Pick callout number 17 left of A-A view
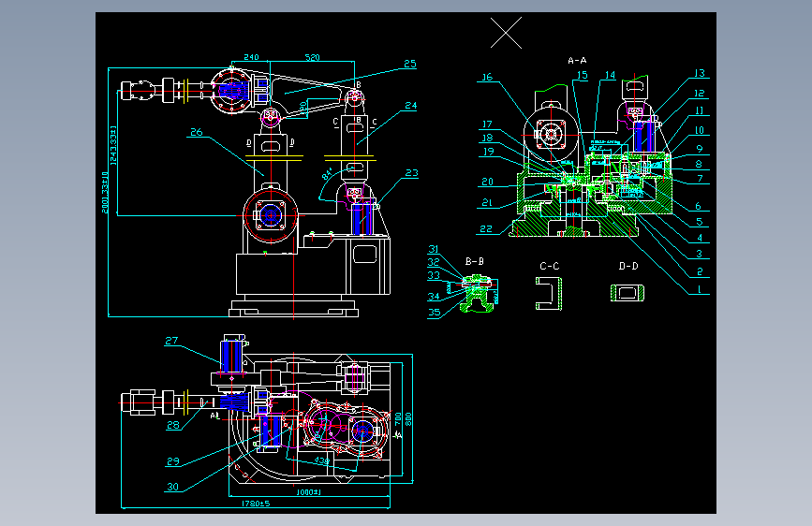The image size is (812, 526). pyautogui.click(x=487, y=124)
